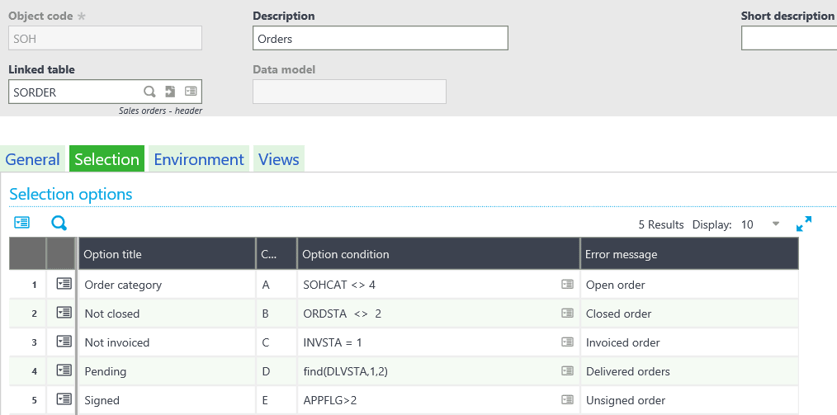Click card view icon above grid
Image resolution: width=837 pixels, height=415 pixels.
point(22,223)
